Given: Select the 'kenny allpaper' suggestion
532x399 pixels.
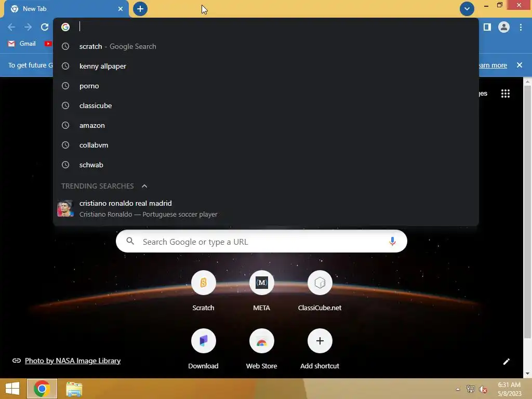Looking at the screenshot, I should point(266,66).
